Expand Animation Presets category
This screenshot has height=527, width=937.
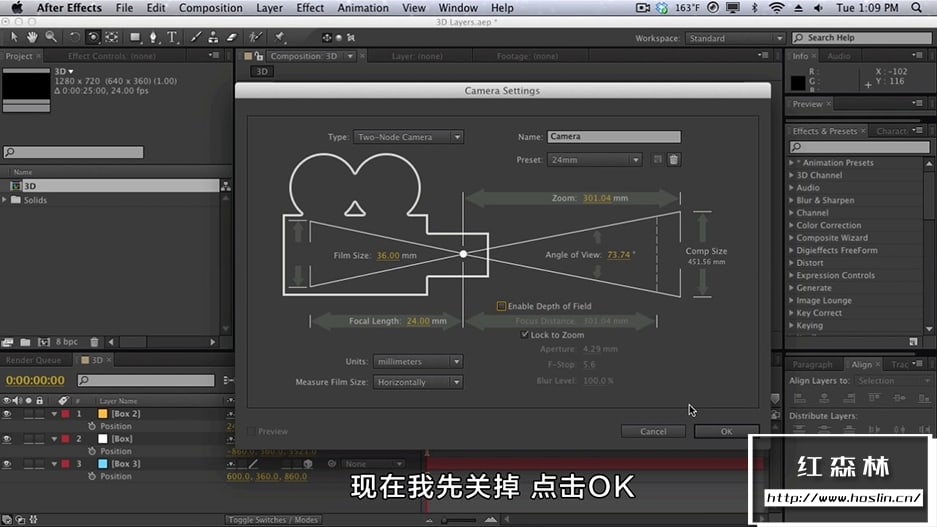792,163
